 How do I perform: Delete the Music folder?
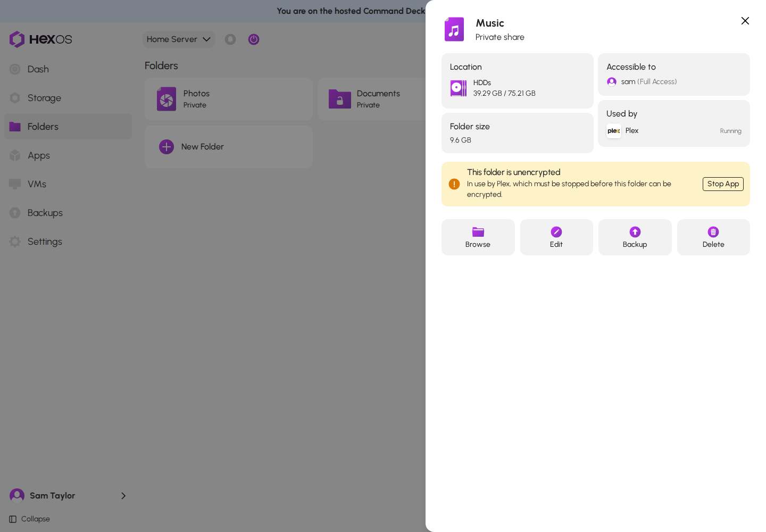[x=713, y=237]
